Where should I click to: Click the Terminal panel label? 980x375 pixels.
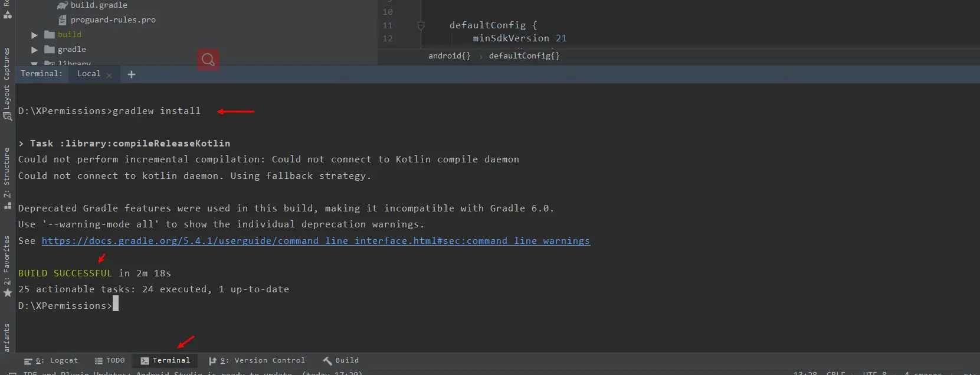(x=41, y=74)
